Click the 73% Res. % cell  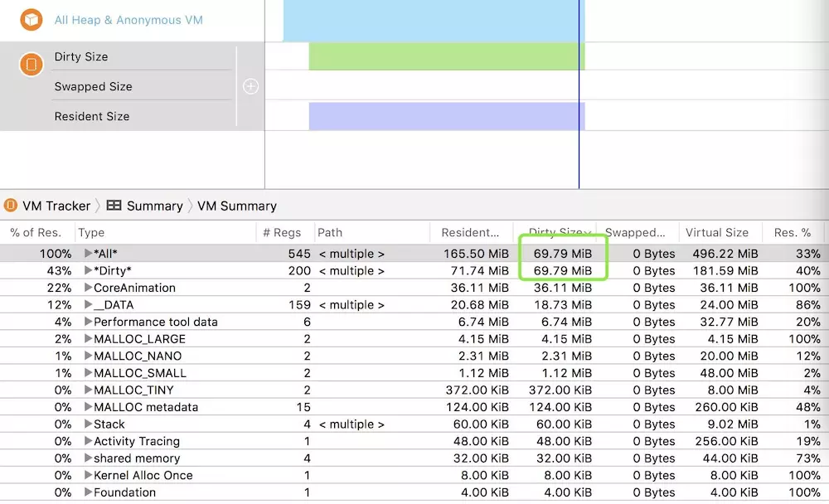pyautogui.click(x=807, y=458)
